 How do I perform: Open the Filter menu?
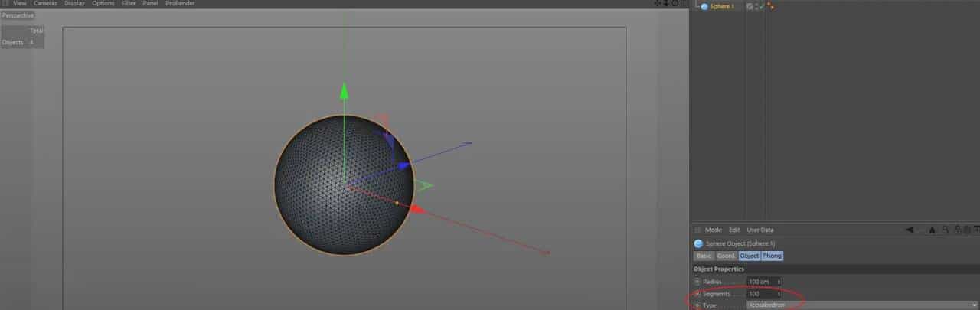[x=129, y=3]
